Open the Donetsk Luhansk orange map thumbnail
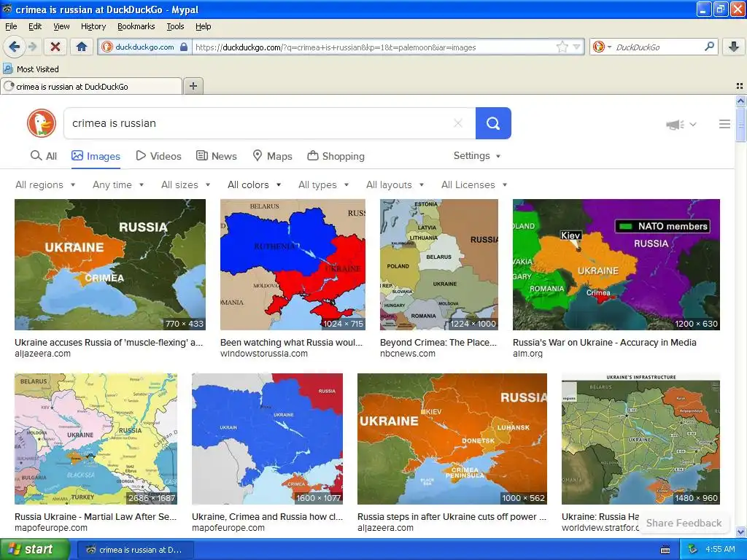This screenshot has width=747, height=560. [x=452, y=438]
